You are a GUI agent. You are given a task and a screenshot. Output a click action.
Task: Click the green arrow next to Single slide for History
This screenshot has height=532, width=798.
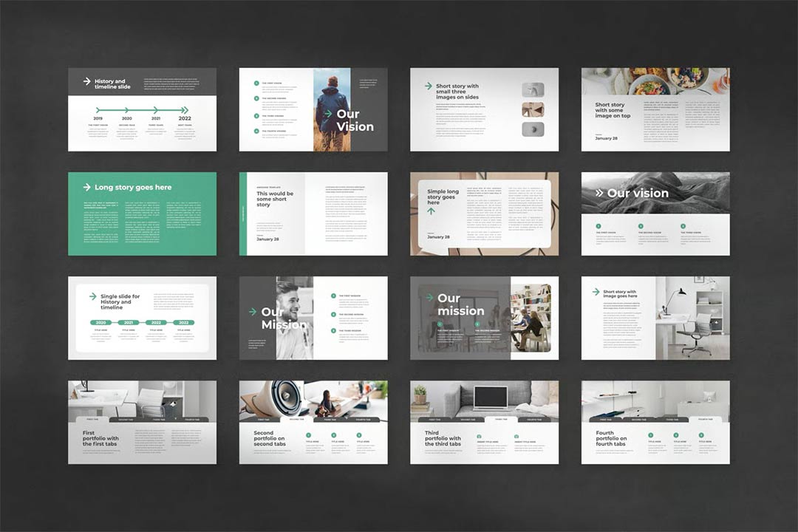[92, 296]
